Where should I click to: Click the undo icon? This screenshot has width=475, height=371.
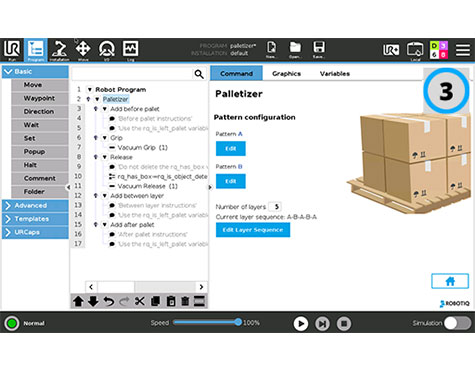(x=109, y=301)
